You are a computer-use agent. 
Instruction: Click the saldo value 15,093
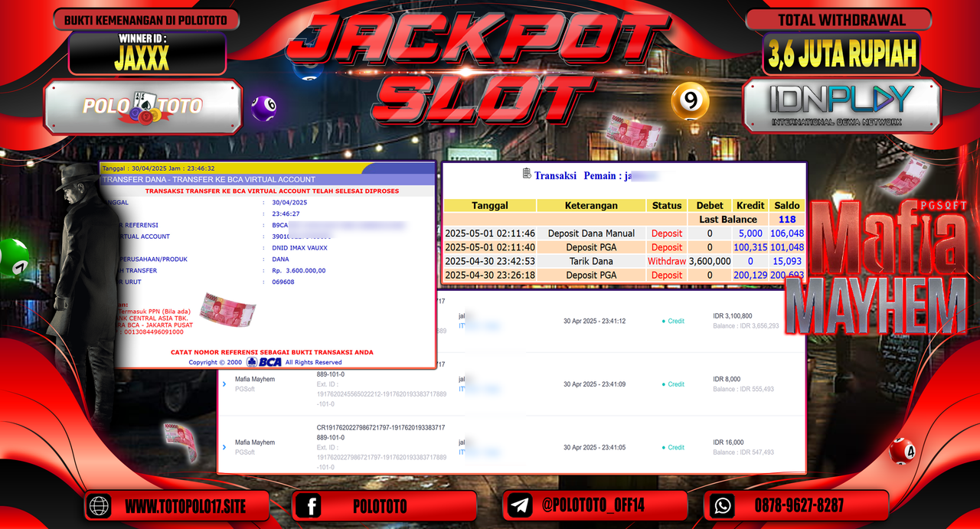click(x=787, y=261)
